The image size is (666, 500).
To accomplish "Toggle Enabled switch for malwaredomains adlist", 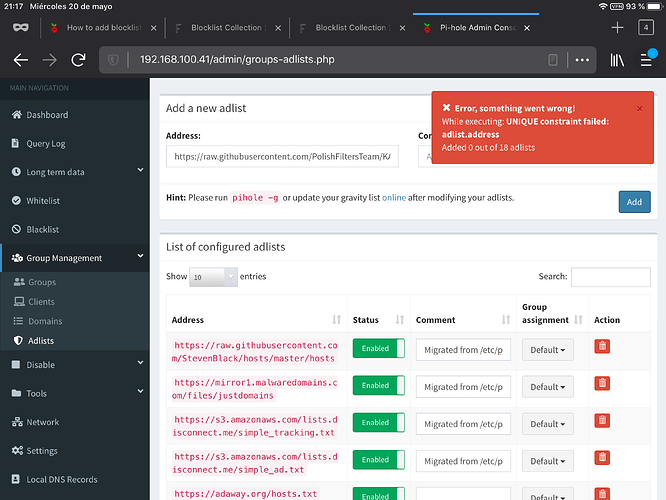I will pyautogui.click(x=378, y=385).
